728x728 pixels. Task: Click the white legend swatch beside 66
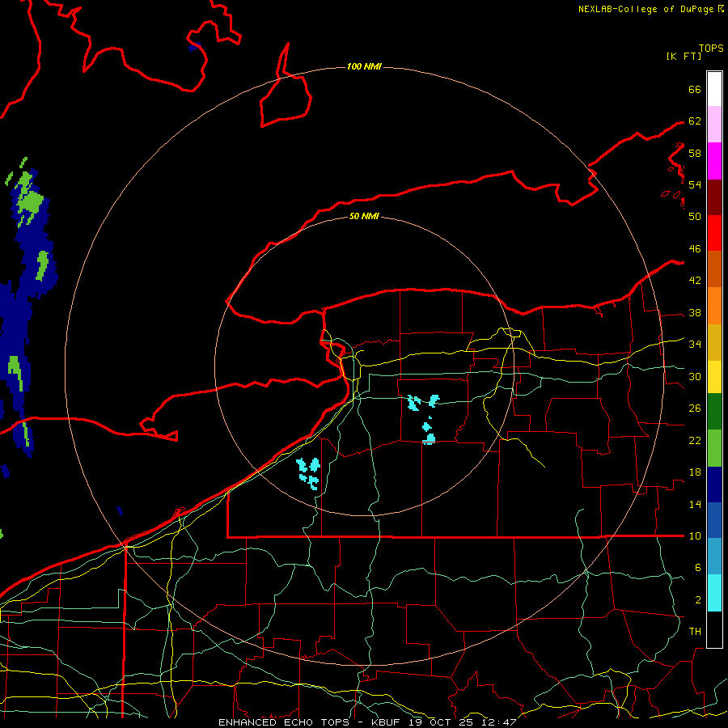714,89
